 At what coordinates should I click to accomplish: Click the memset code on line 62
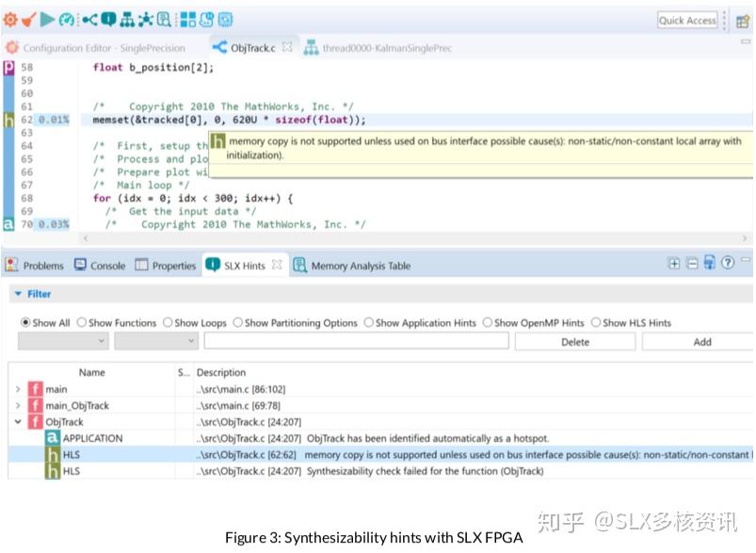pos(229,120)
